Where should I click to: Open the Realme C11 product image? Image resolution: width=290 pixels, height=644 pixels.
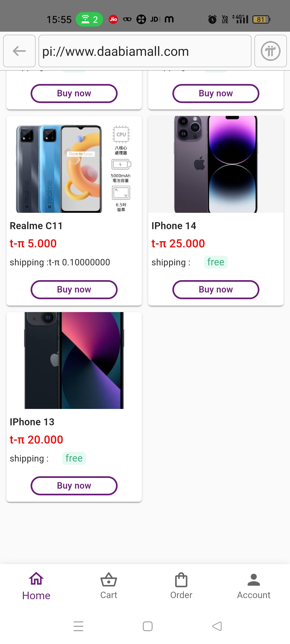click(74, 164)
